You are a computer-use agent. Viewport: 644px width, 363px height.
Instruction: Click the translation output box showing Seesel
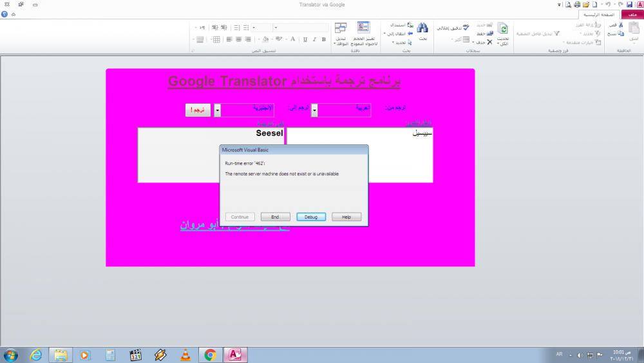(211, 155)
